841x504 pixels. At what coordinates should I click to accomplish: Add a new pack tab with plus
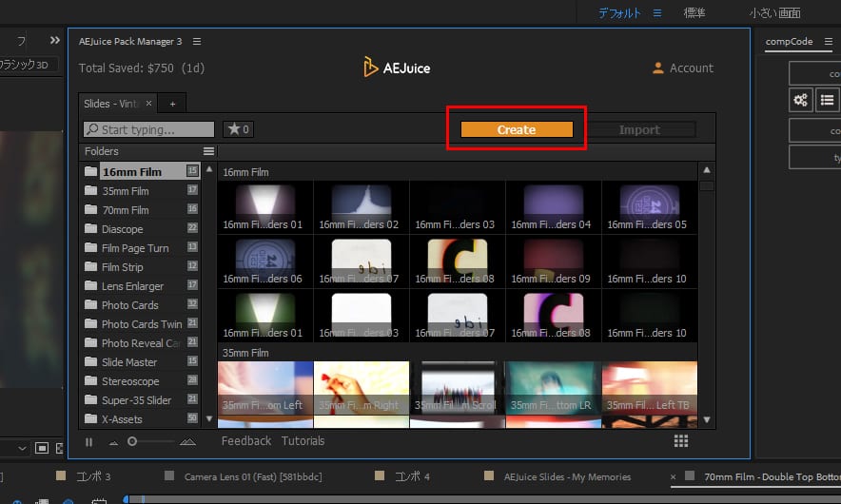click(172, 103)
